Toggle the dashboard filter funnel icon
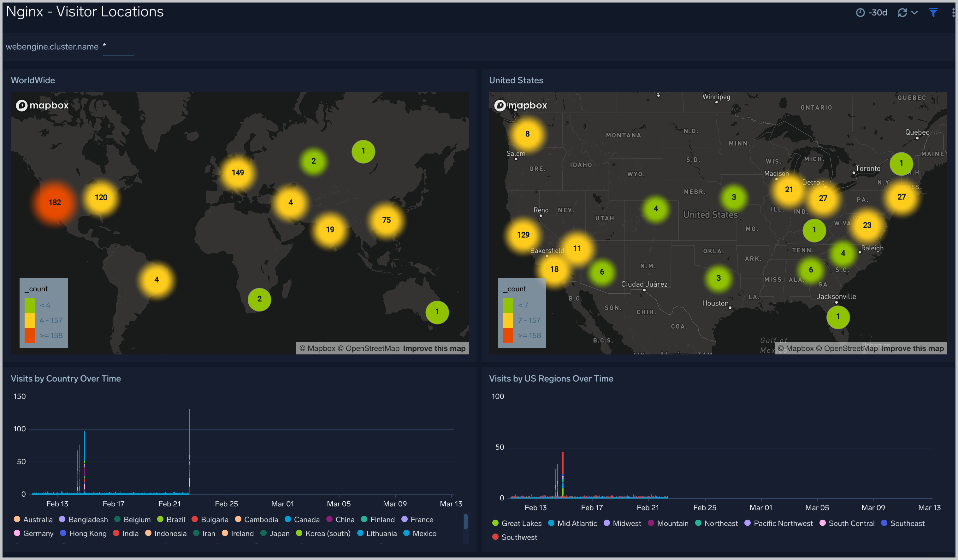 [933, 13]
